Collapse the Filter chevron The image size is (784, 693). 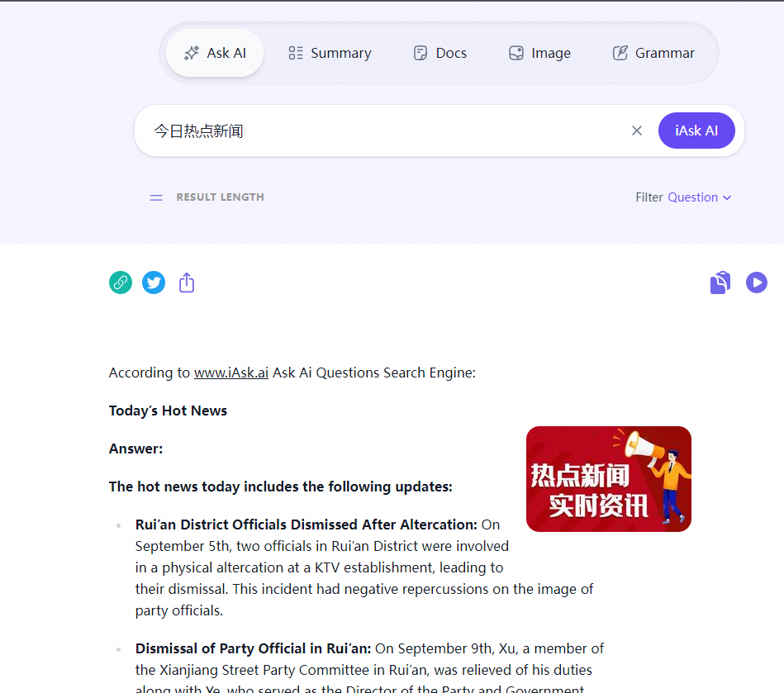[x=728, y=197]
